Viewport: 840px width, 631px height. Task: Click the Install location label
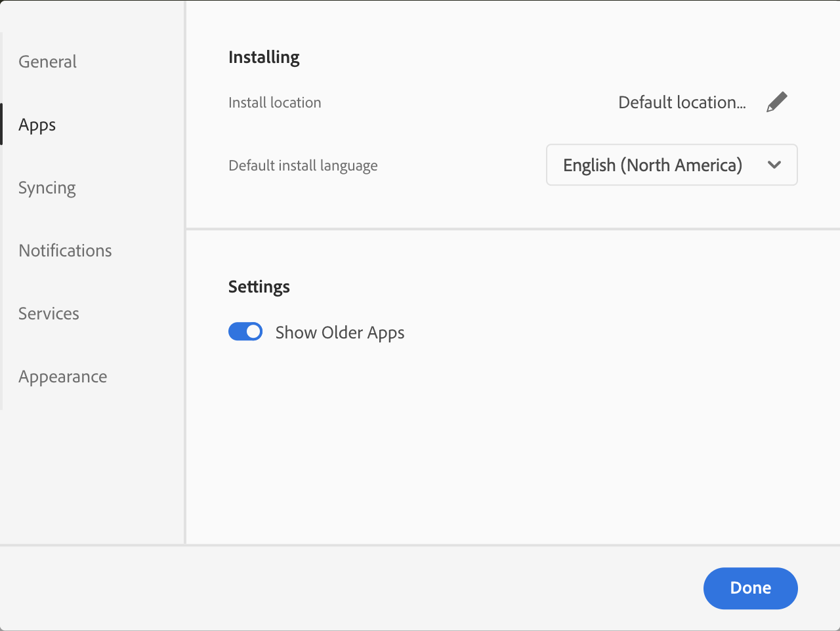pos(274,102)
